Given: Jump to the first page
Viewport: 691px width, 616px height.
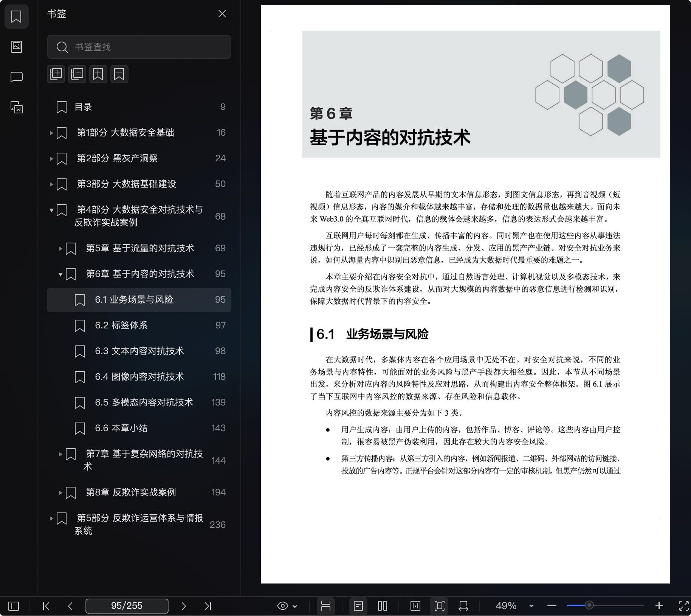Looking at the screenshot, I should point(46,606).
